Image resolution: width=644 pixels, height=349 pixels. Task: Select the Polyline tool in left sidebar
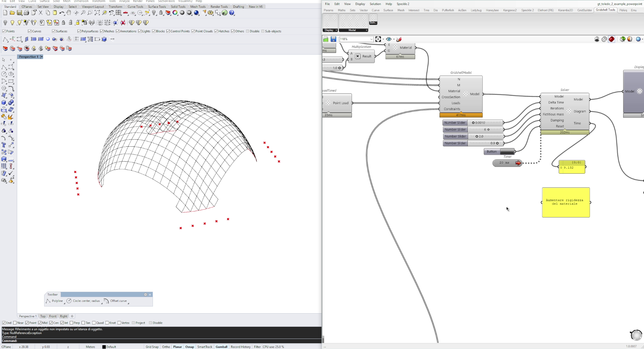pyautogui.click(x=4, y=67)
